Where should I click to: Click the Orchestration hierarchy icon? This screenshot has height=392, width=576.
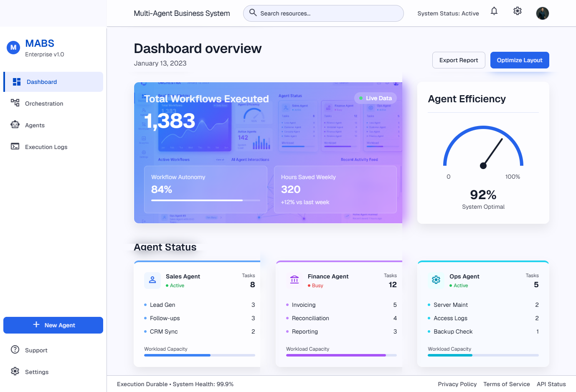pos(15,103)
